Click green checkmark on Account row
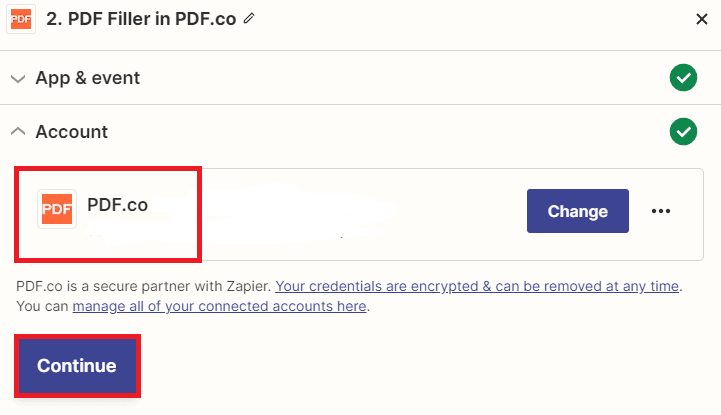721x415 pixels. tap(683, 131)
